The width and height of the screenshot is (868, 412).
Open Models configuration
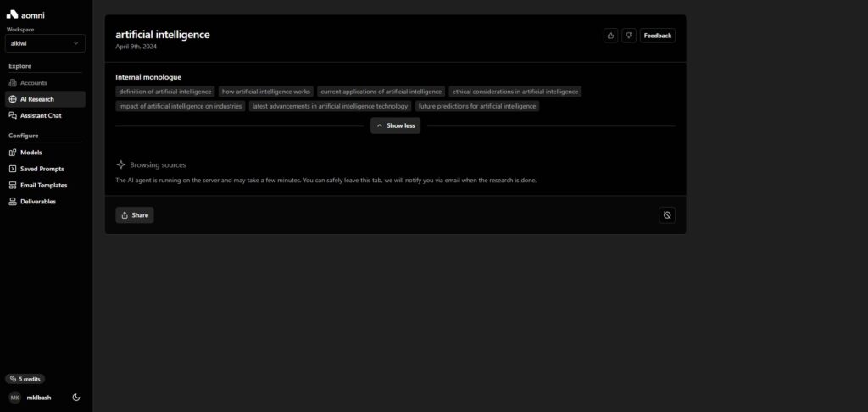[31, 153]
